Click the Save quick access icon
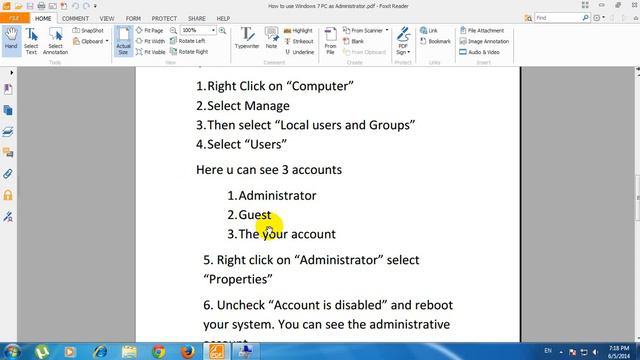 pos(30,6)
